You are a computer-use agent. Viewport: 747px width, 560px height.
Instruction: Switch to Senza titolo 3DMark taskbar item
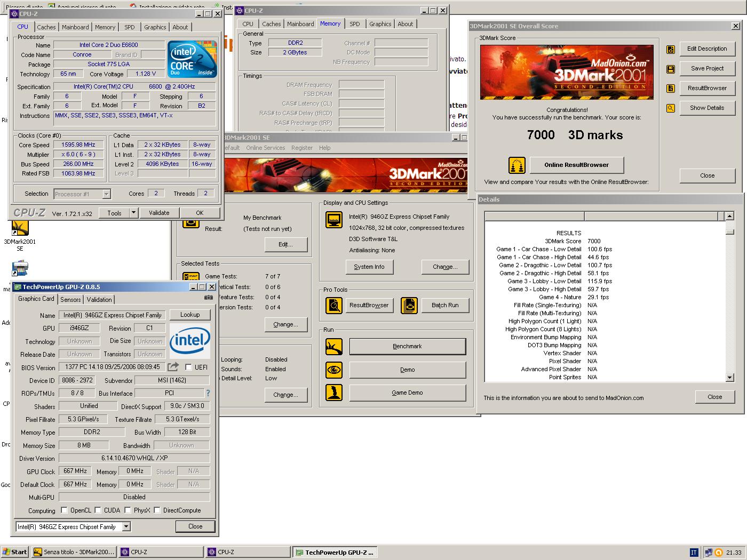point(74,553)
